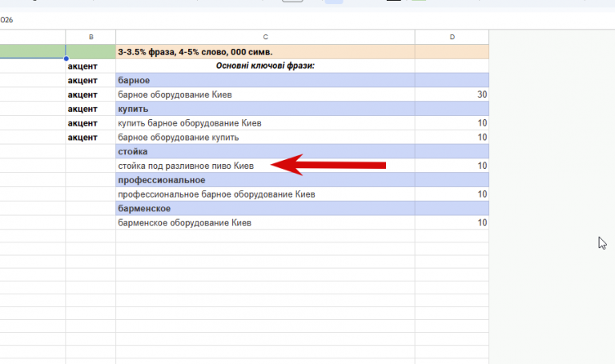Select the bold 'профессиональное' heading cell
Image resolution: width=615 pixels, height=364 pixels.
coord(265,180)
